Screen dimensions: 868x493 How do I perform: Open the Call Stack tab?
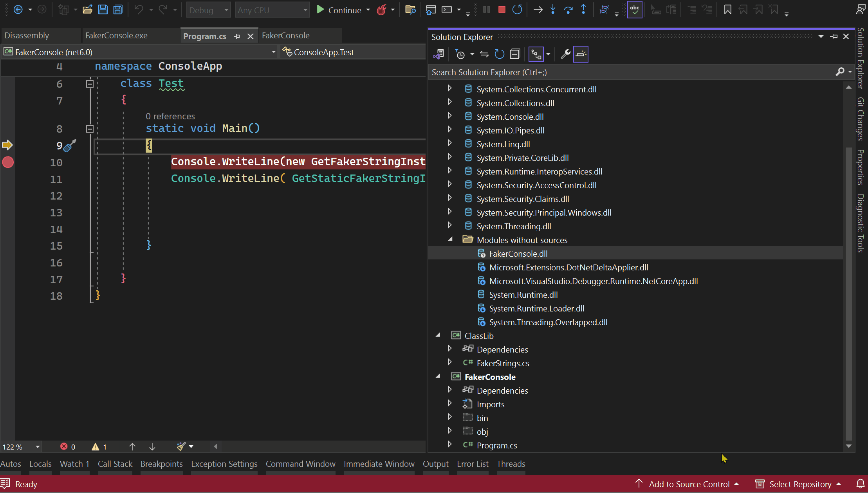(x=115, y=464)
